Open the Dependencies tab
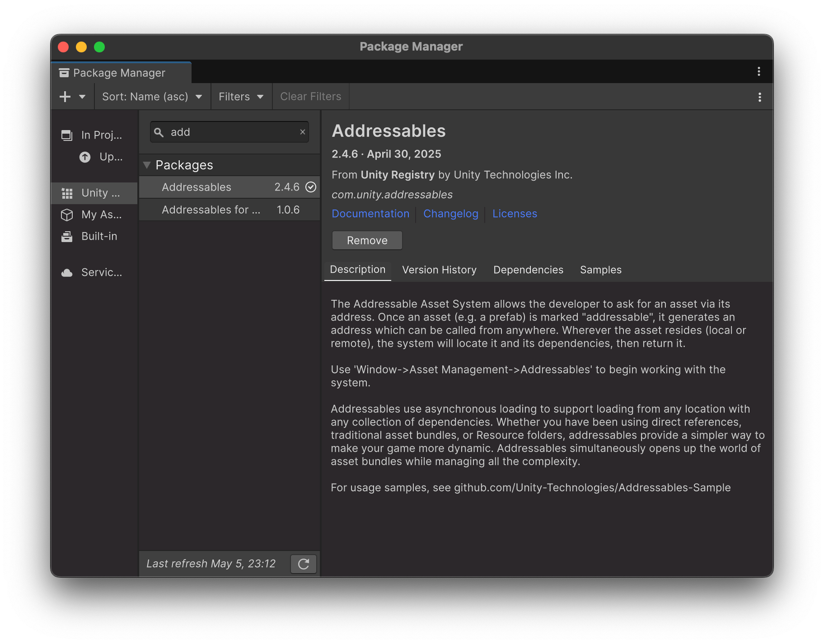The image size is (824, 644). [x=528, y=270]
